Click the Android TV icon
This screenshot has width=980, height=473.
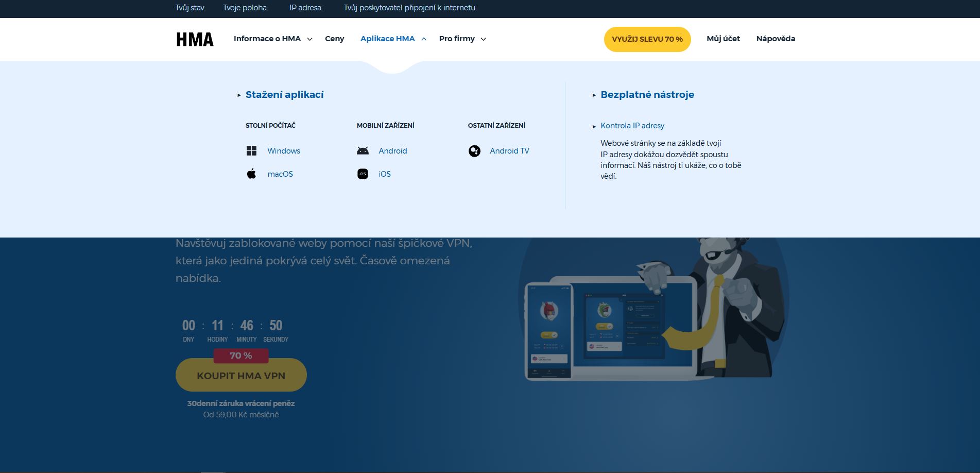(x=474, y=150)
